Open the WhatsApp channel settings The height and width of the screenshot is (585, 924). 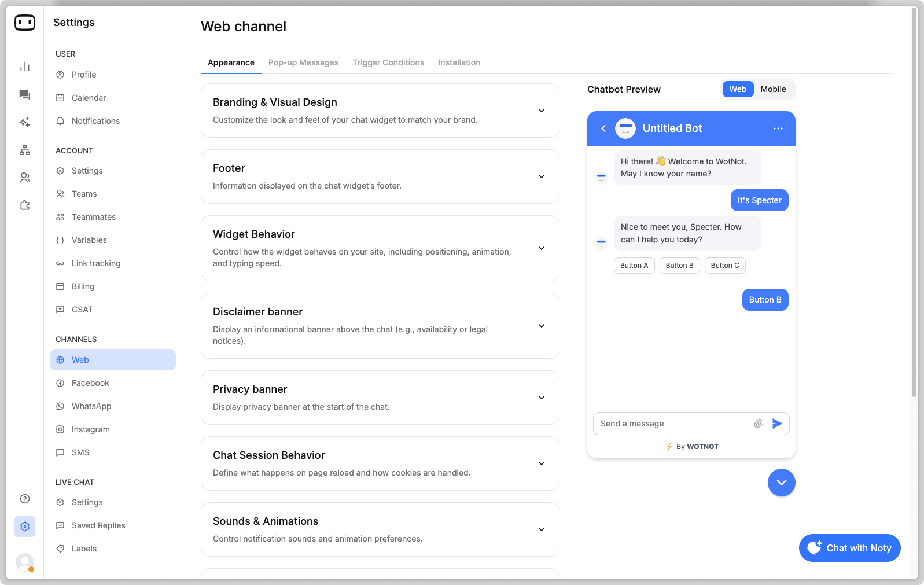point(91,406)
